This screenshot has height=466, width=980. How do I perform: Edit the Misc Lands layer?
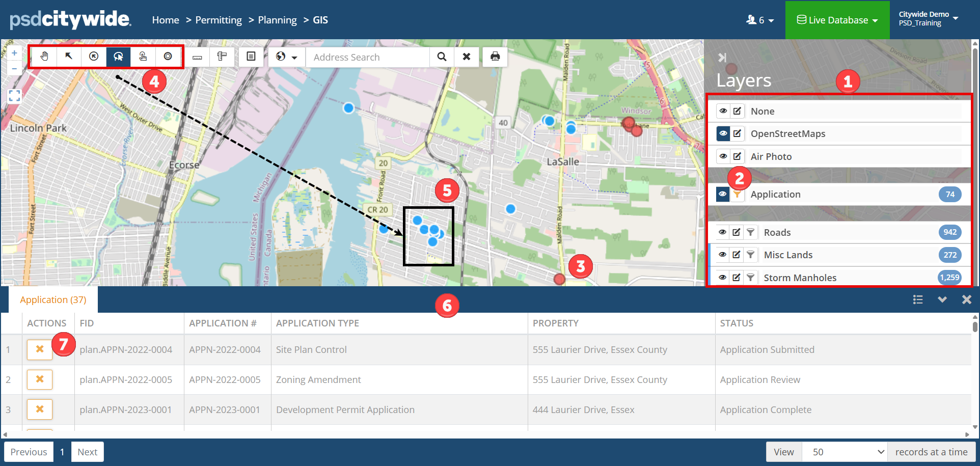(x=737, y=255)
